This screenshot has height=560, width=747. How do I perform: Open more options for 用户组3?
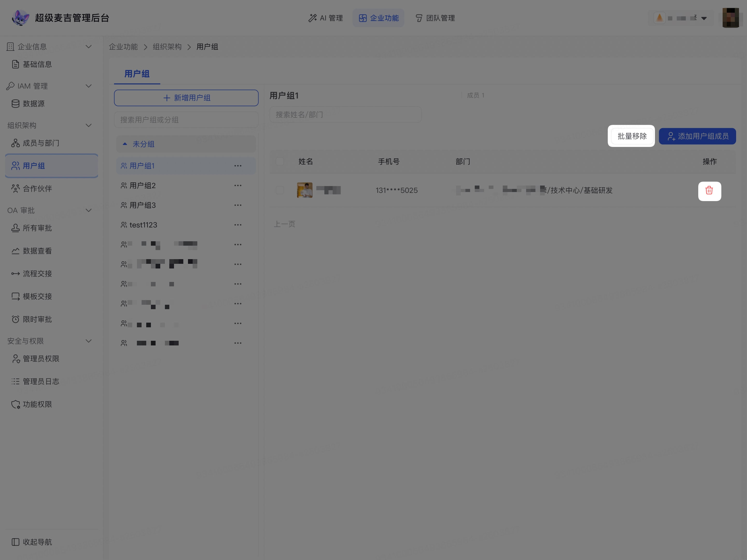point(238,205)
